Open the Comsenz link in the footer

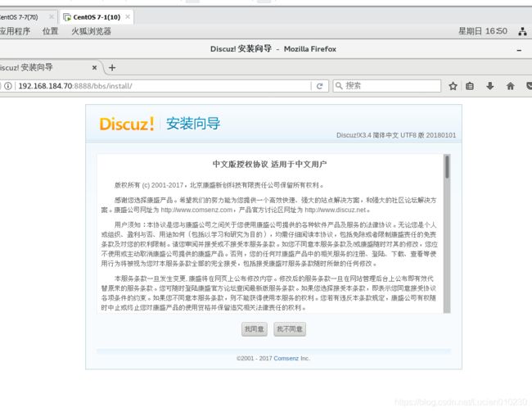[x=286, y=358]
